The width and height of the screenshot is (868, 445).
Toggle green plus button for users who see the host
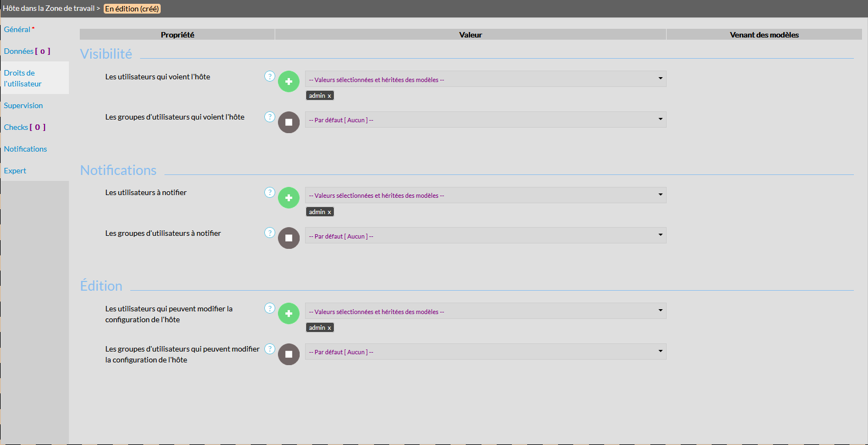[289, 82]
